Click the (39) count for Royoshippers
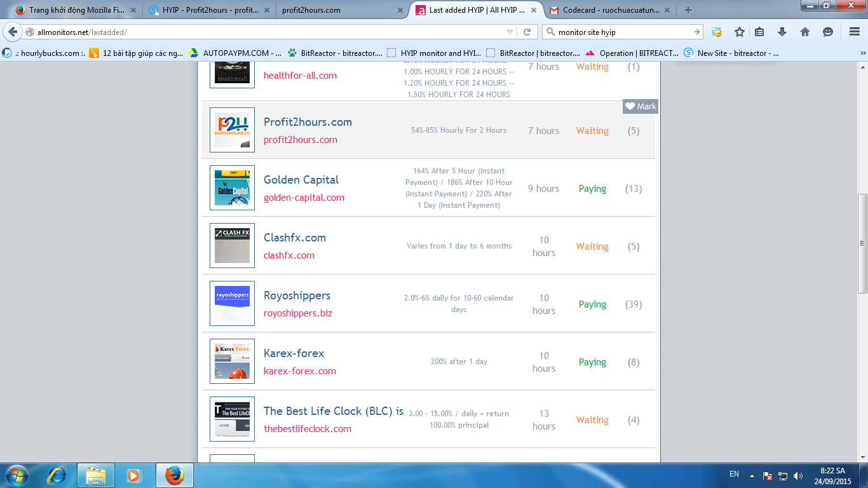Screen dimensions: 868x488 (634, 304)
